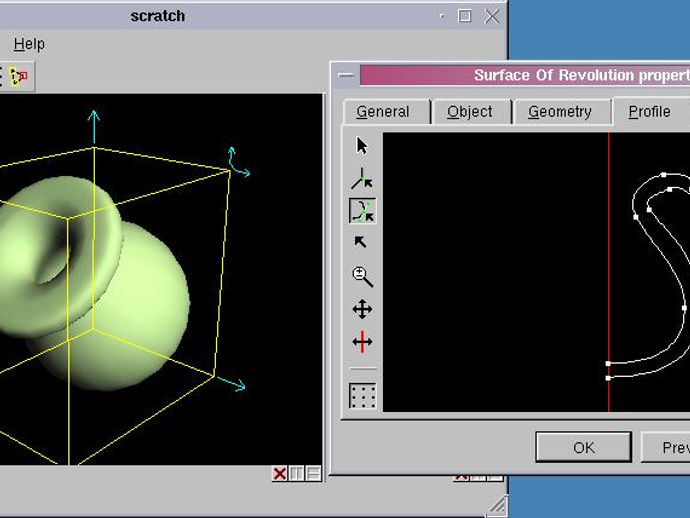Maximize the scratch window
This screenshot has width=690, height=518.
464,16
